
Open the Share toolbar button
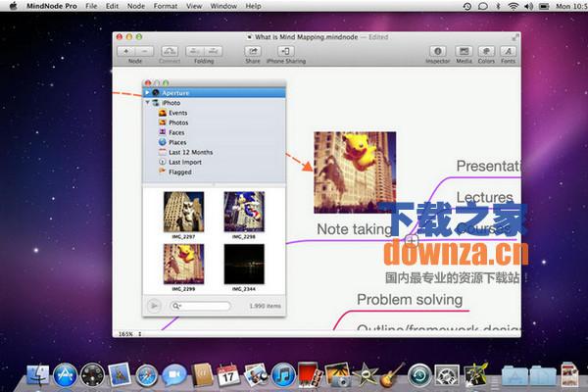coord(253,51)
